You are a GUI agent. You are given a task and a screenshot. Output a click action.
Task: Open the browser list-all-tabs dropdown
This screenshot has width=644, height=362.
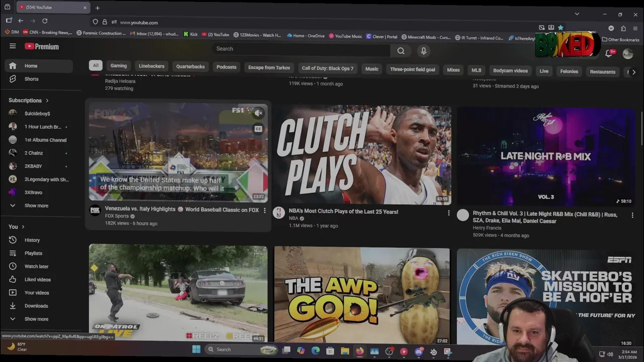point(577,14)
